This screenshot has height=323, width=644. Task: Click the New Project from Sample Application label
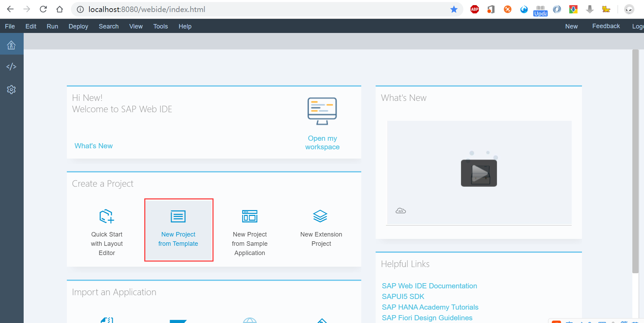[250, 244]
